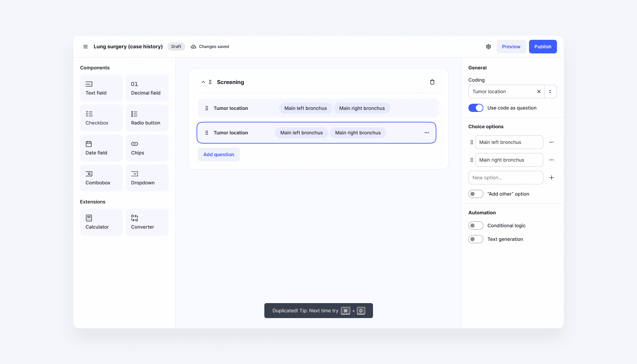This screenshot has height=364, width=637.
Task: Add a Decimal field component
Action: (147, 88)
